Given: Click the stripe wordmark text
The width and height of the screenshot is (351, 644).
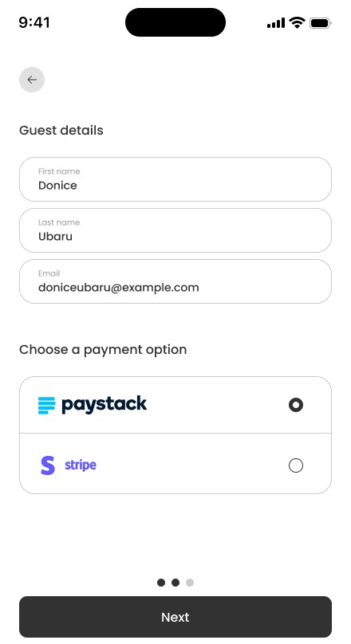Looking at the screenshot, I should point(81,465).
